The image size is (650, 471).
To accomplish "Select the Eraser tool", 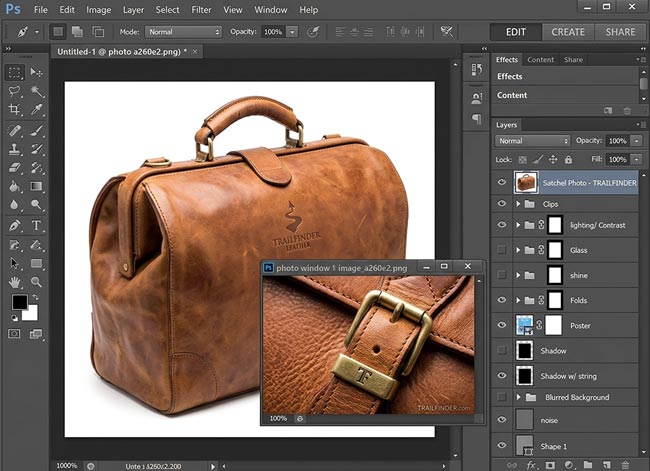I will (15, 168).
